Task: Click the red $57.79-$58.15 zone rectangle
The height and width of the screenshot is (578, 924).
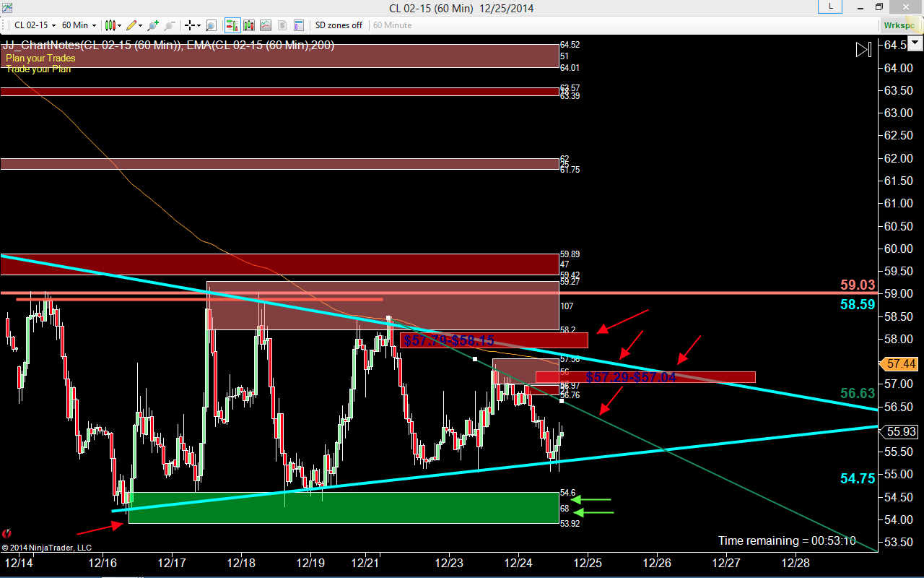Action: [494, 340]
